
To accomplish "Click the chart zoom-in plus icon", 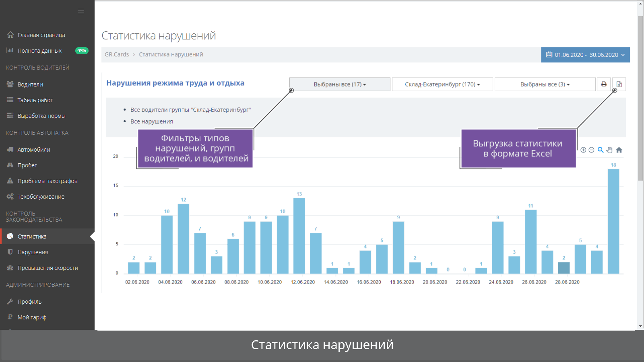I will 583,150.
